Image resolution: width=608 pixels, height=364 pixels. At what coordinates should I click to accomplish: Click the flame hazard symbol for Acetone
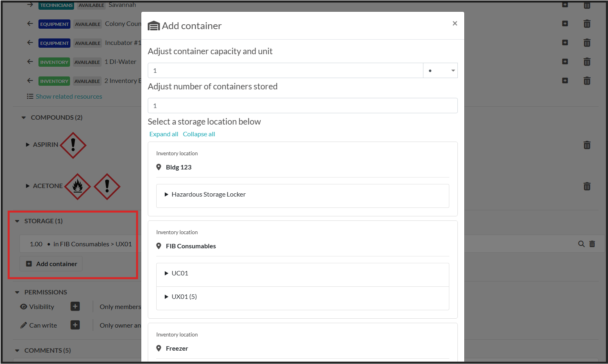tap(78, 186)
